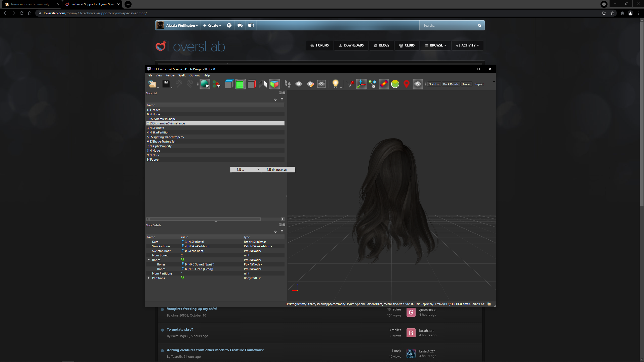This screenshot has height=362, width=644.
Task: Select the object selection sphere tool
Action: [205, 84]
